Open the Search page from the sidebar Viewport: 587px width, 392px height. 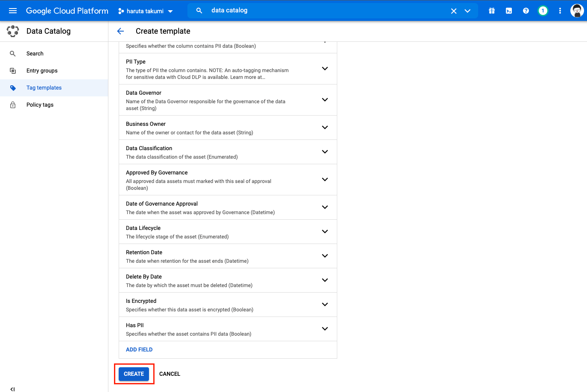pos(35,53)
